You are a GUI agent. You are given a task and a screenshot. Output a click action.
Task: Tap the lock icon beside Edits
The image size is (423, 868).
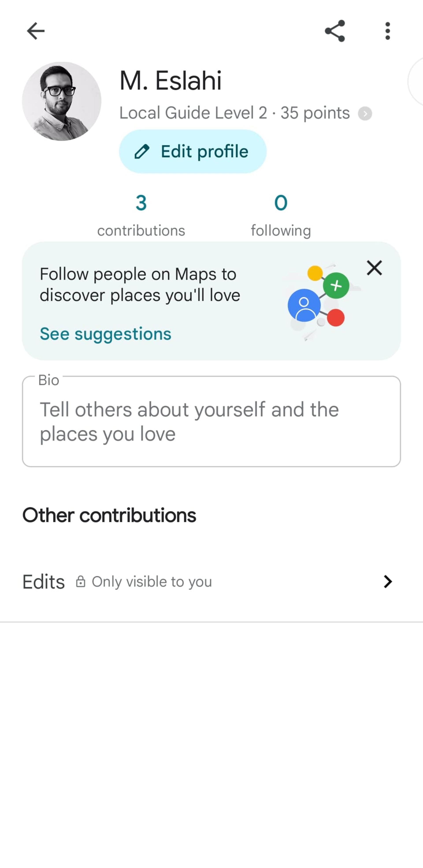80,581
